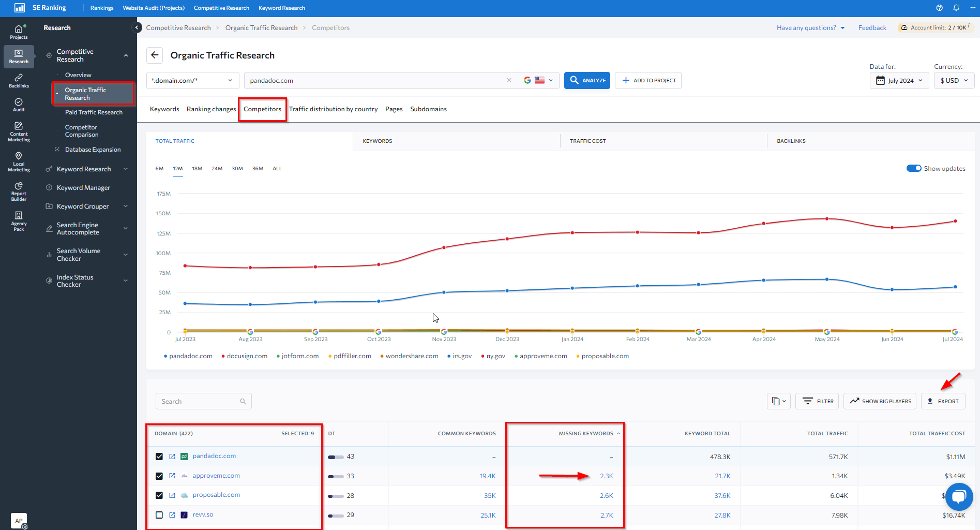Click the competitors table Search field
The width and height of the screenshot is (980, 530).
(x=203, y=401)
